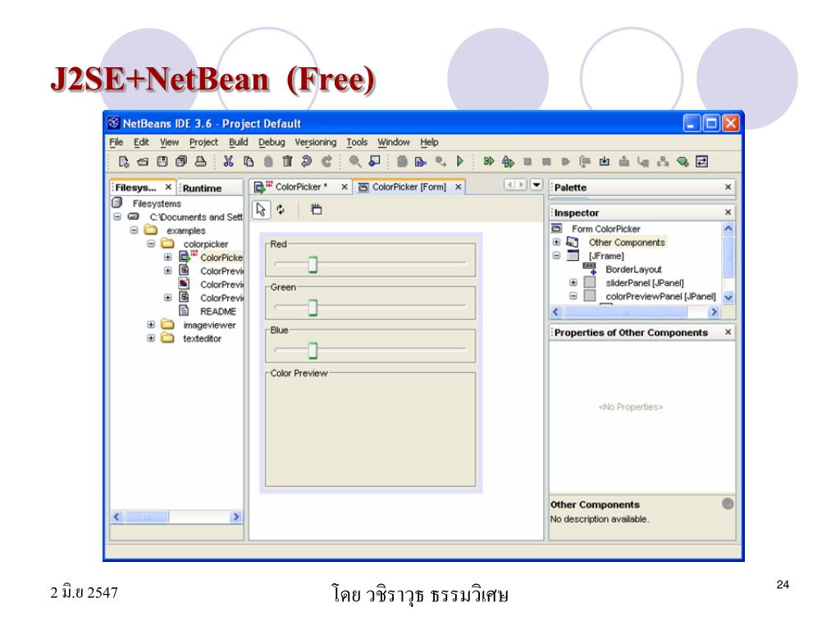Collapse the colorpicker folder node
Viewport: 840px width, 630px height.
tap(151, 244)
